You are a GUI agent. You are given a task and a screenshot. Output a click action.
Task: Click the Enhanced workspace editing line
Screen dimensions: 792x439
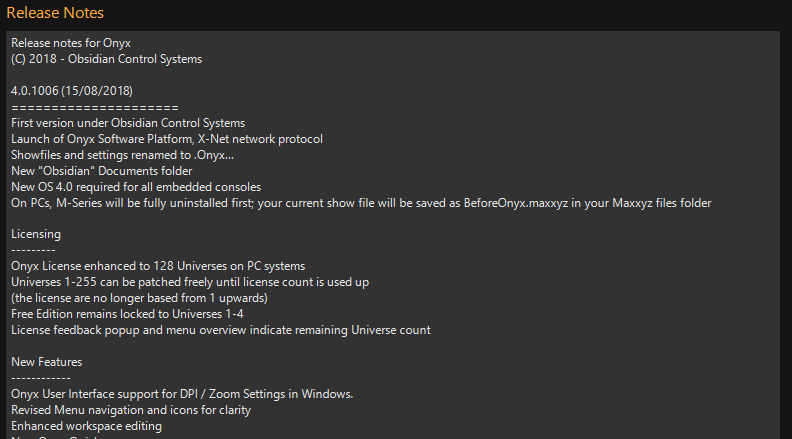tap(86, 426)
